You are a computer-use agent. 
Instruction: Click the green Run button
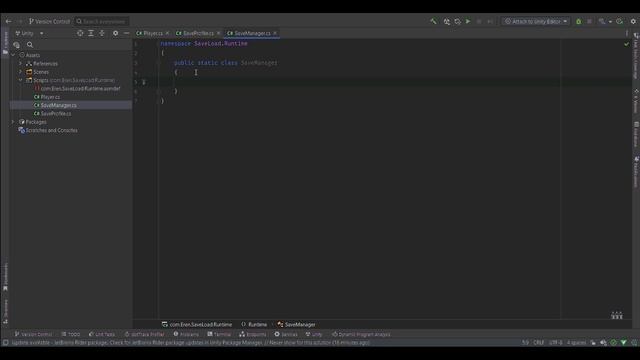click(x=468, y=21)
